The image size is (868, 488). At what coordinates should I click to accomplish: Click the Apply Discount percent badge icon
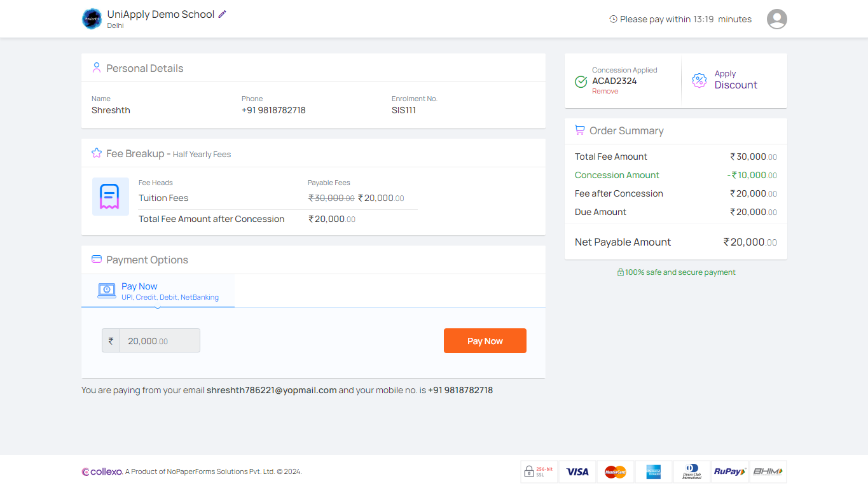click(699, 80)
